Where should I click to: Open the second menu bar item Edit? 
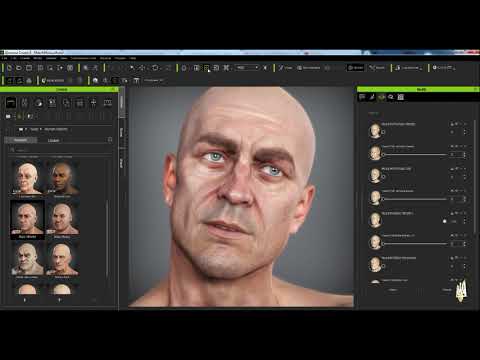click(x=14, y=58)
